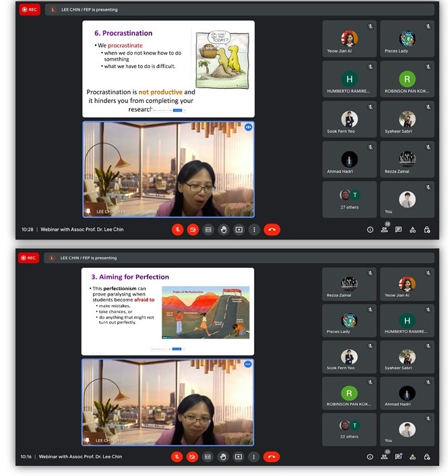The height and width of the screenshot is (476, 448).
Task: Expand '27 others' participant tile
Action: pos(349,199)
